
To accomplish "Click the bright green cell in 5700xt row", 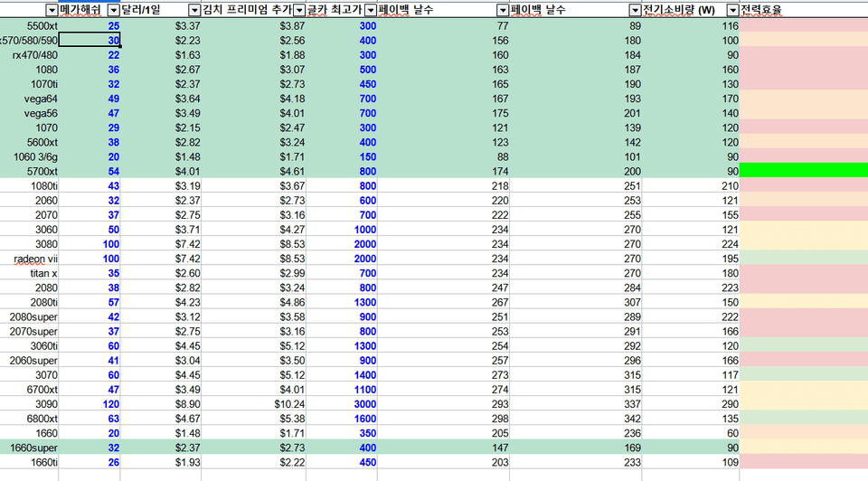I will tap(804, 171).
